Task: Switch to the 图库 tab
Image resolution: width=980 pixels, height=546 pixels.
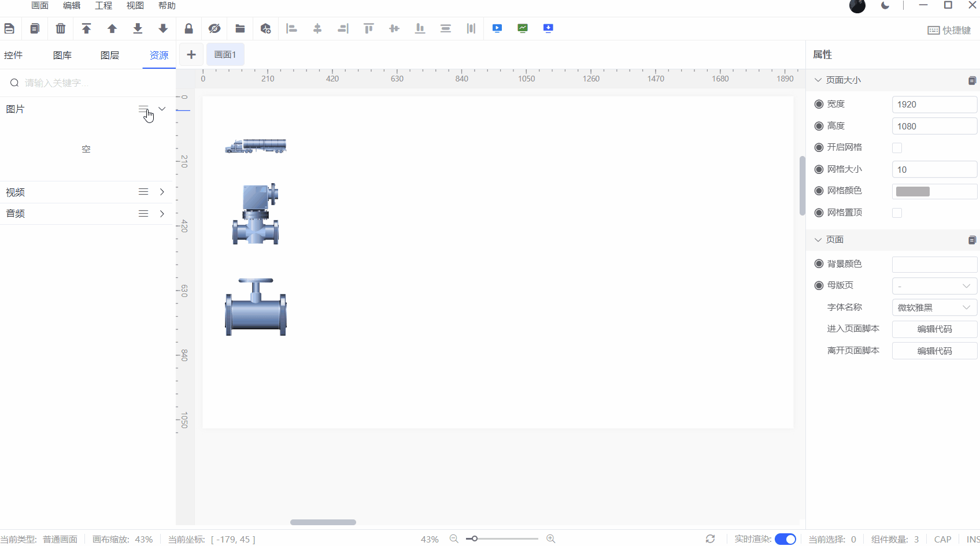Action: tap(62, 55)
